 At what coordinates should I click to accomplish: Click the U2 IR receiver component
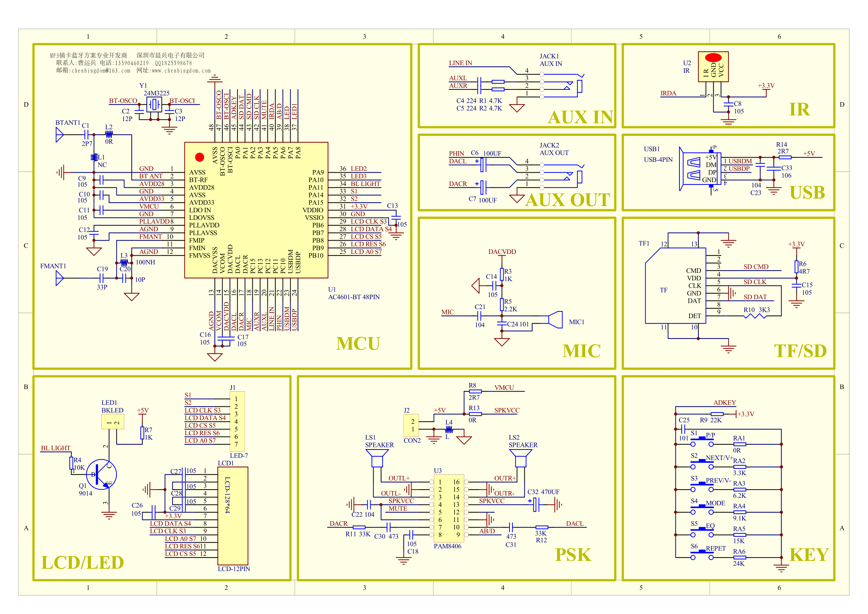point(713,66)
